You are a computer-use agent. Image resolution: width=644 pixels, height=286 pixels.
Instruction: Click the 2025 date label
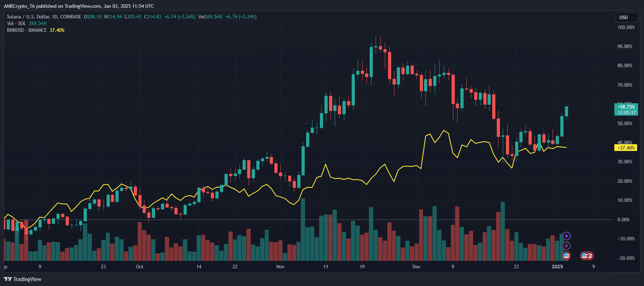(557, 267)
